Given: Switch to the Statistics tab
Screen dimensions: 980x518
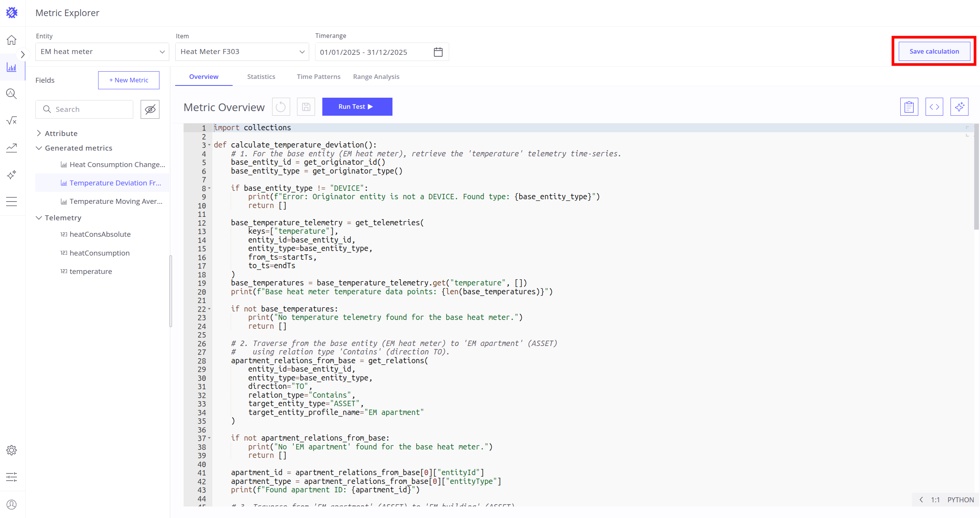Looking at the screenshot, I should pos(261,77).
